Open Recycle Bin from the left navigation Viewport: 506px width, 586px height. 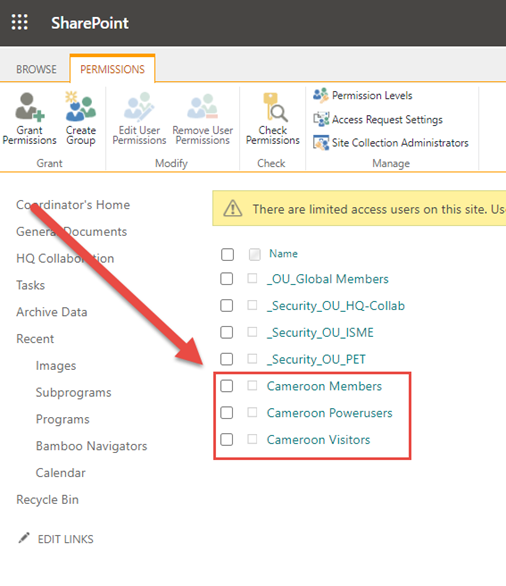click(x=47, y=499)
